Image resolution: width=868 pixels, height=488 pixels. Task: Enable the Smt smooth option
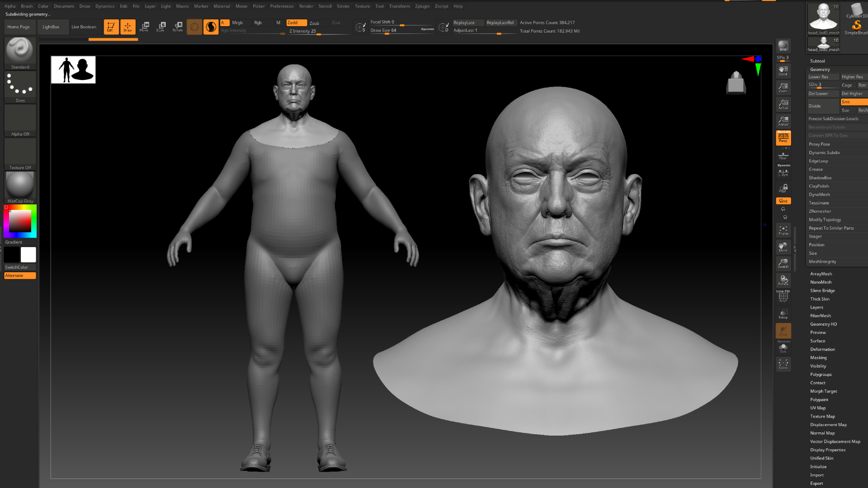click(854, 102)
